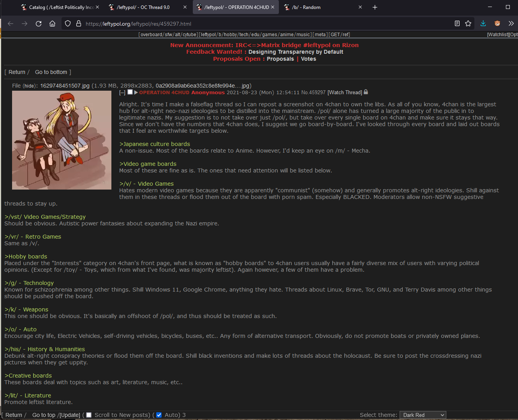The height and width of the screenshot is (420, 518).
Task: Click the /his/ - History & Humanities line
Action: pos(44,349)
